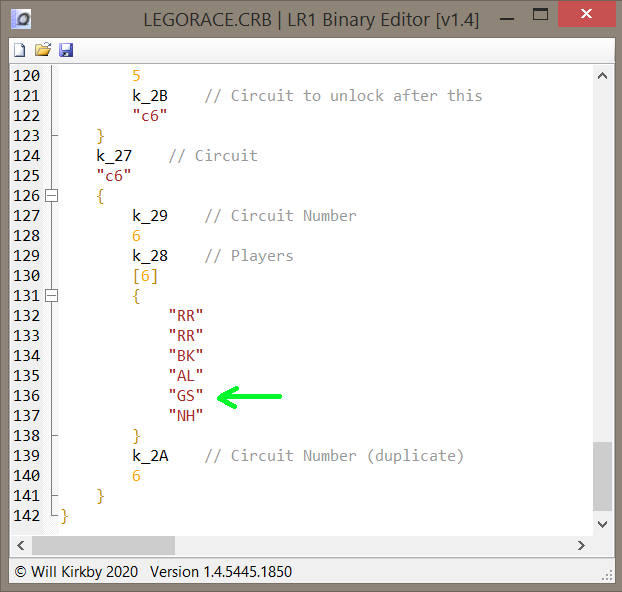The width and height of the screenshot is (622, 592).
Task: Click the "BK" string on line 134
Action: [x=186, y=356]
